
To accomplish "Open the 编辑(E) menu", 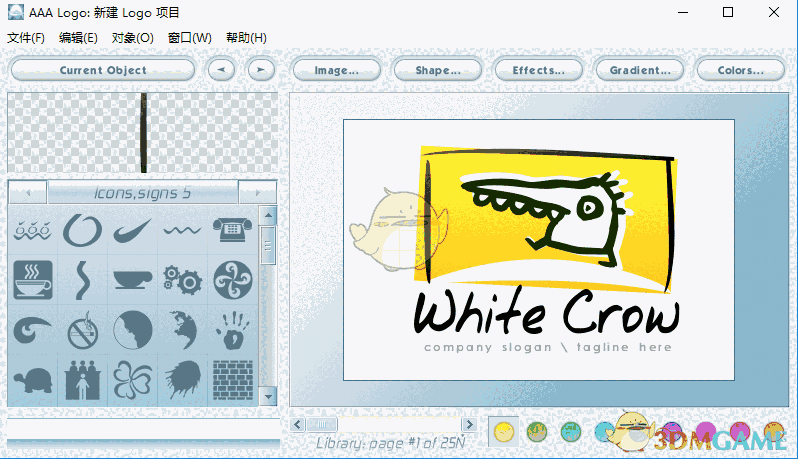I will [x=78, y=38].
